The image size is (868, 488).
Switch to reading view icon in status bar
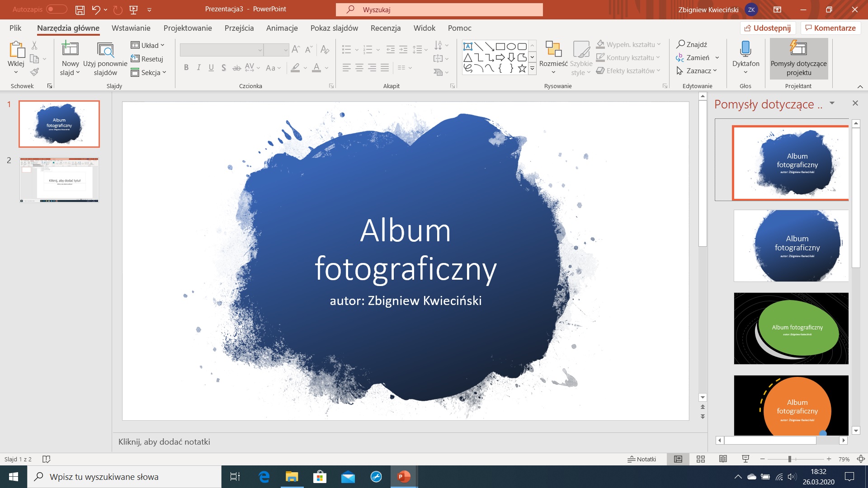point(723,459)
